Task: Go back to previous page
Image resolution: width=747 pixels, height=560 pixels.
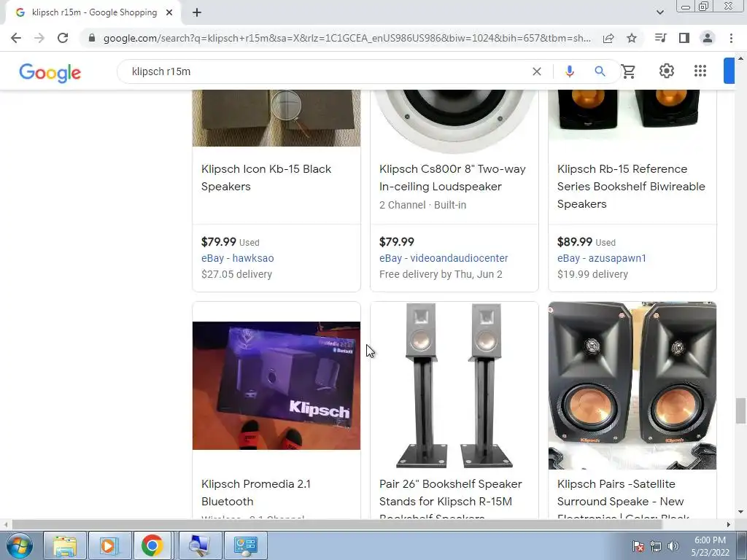Action: (16, 38)
